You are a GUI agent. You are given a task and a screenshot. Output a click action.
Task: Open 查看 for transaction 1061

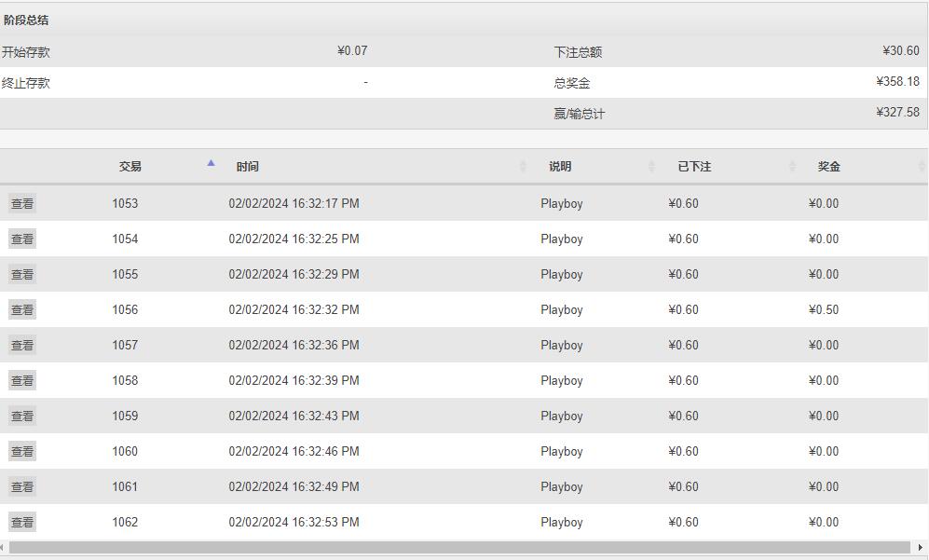[x=22, y=486]
